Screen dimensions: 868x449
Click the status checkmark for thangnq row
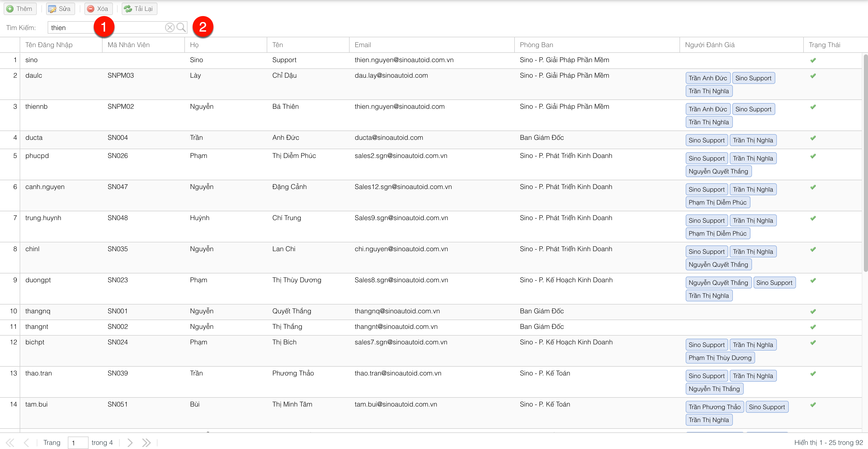point(813,311)
